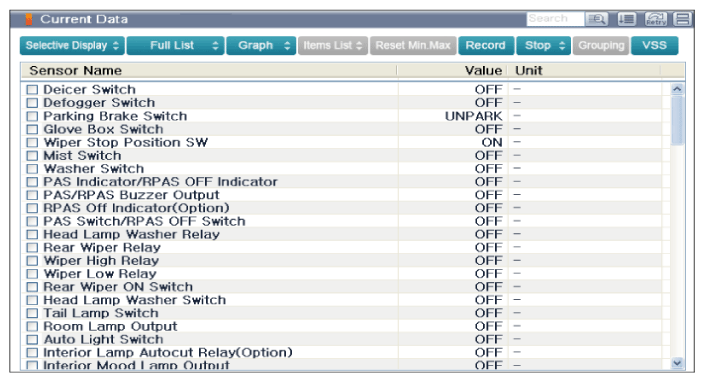704x382 pixels.
Task: Tick Interior Lamp Autocut Relay(Option) checkbox
Action: pos(32,352)
